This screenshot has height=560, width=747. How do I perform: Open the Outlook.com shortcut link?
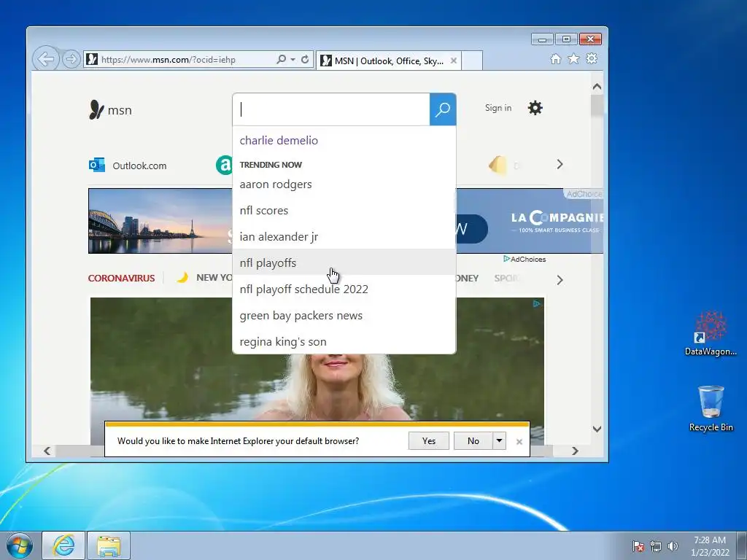click(x=139, y=166)
